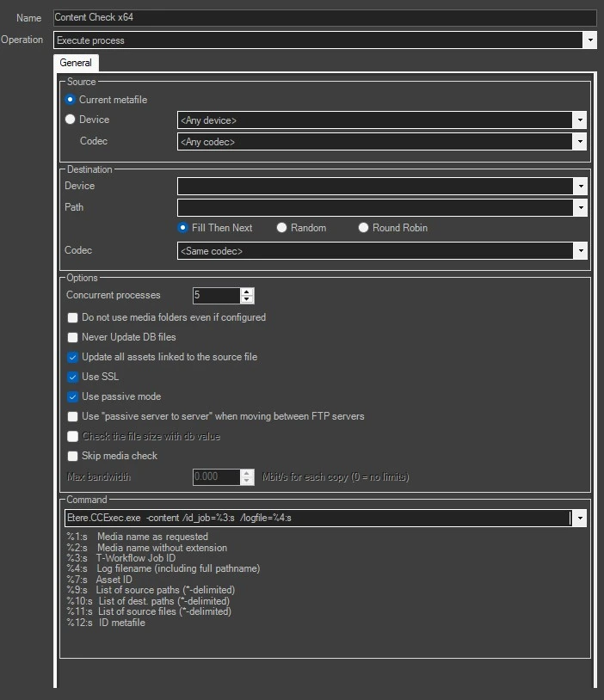Choose the Random distribution option
Viewport: 604px width, 700px height.
[x=282, y=228]
